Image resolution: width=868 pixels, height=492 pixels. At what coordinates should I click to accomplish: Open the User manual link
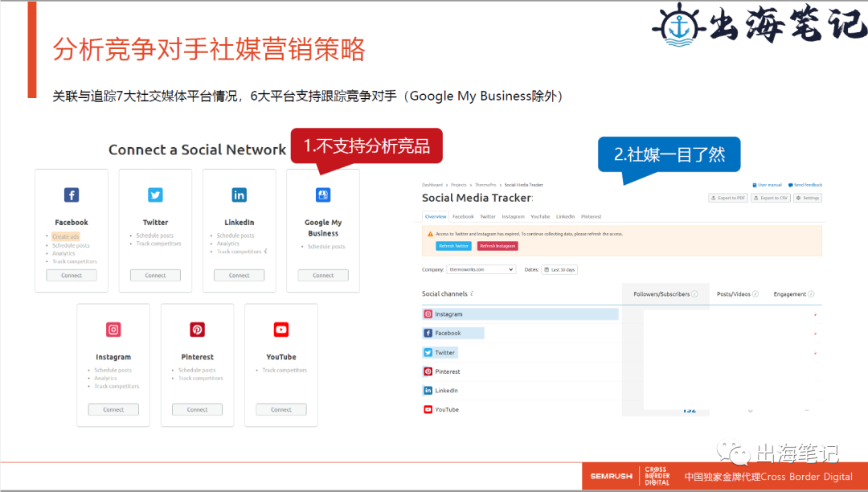768,185
